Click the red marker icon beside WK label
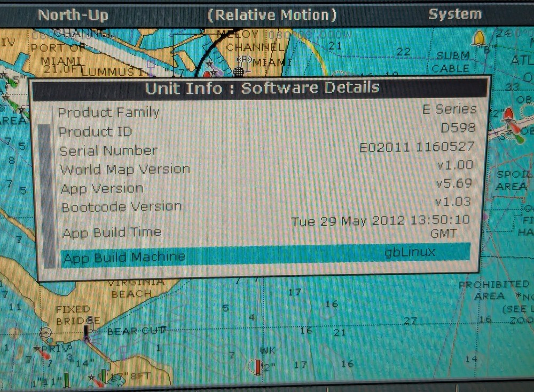 tap(258, 367)
